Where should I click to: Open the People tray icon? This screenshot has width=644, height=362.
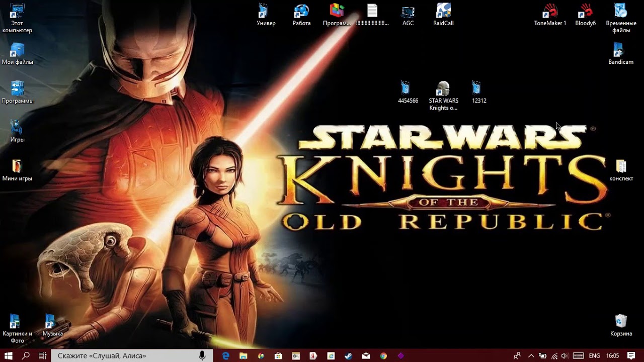pyautogui.click(x=517, y=355)
